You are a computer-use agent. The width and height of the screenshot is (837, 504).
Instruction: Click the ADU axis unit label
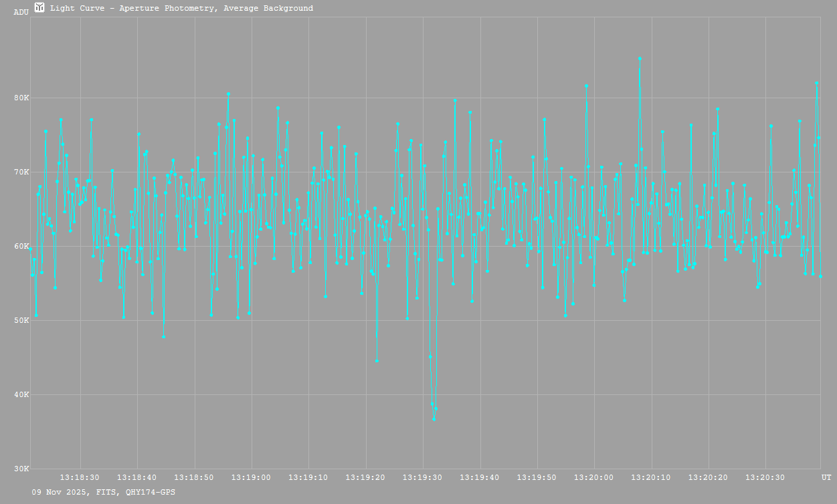21,12
